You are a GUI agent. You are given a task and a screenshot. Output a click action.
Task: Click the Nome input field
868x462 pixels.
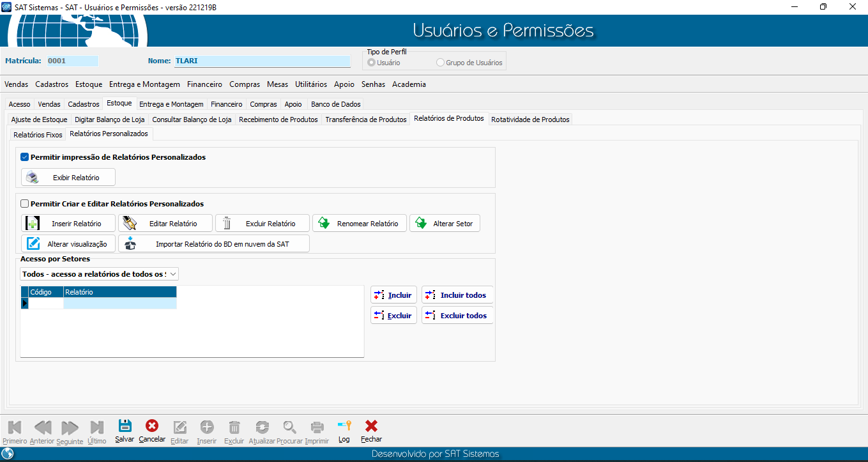tap(262, 61)
